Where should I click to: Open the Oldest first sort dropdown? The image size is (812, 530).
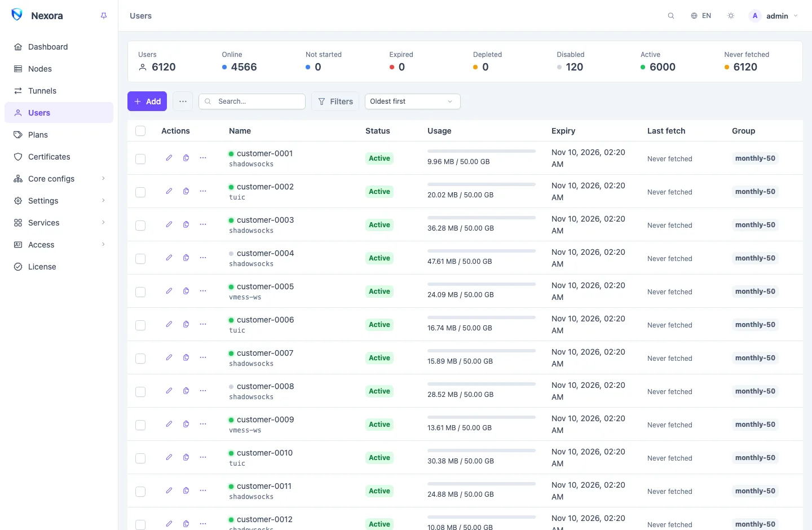coord(413,101)
